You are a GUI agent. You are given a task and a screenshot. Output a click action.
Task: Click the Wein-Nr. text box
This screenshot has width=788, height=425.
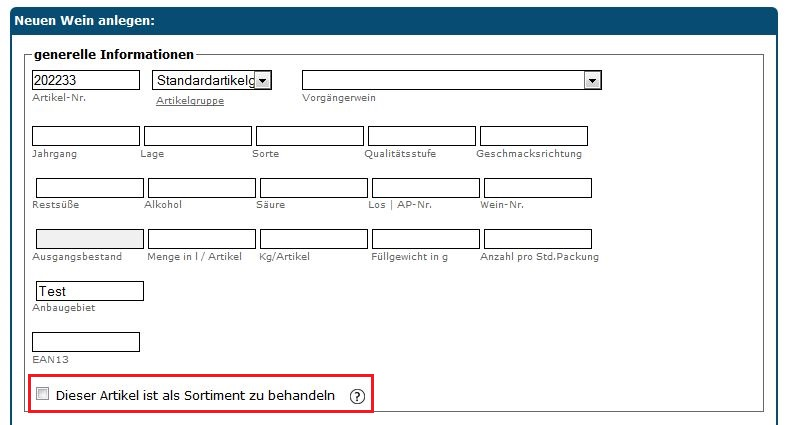(x=538, y=188)
